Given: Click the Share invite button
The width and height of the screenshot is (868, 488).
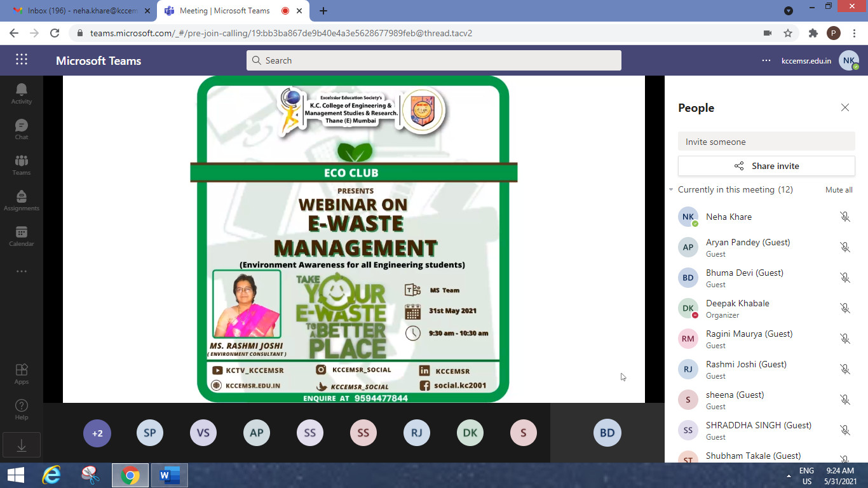Looking at the screenshot, I should click(x=766, y=166).
